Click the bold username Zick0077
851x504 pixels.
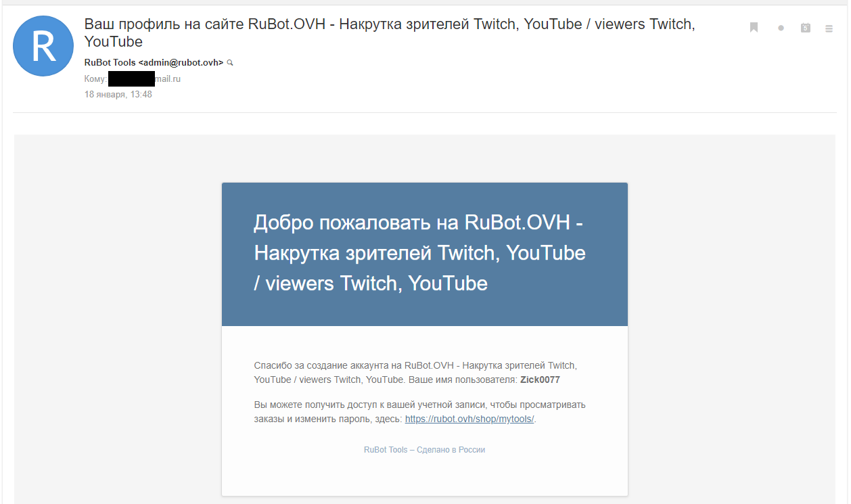540,380
